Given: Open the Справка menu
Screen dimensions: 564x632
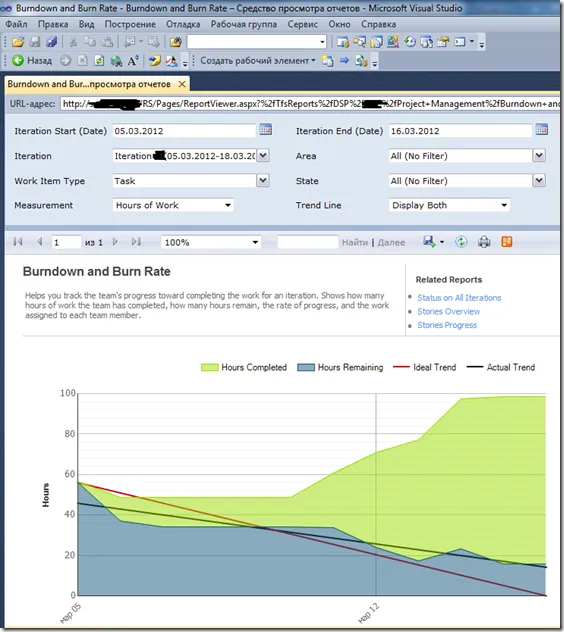Looking at the screenshot, I should click(x=378, y=24).
